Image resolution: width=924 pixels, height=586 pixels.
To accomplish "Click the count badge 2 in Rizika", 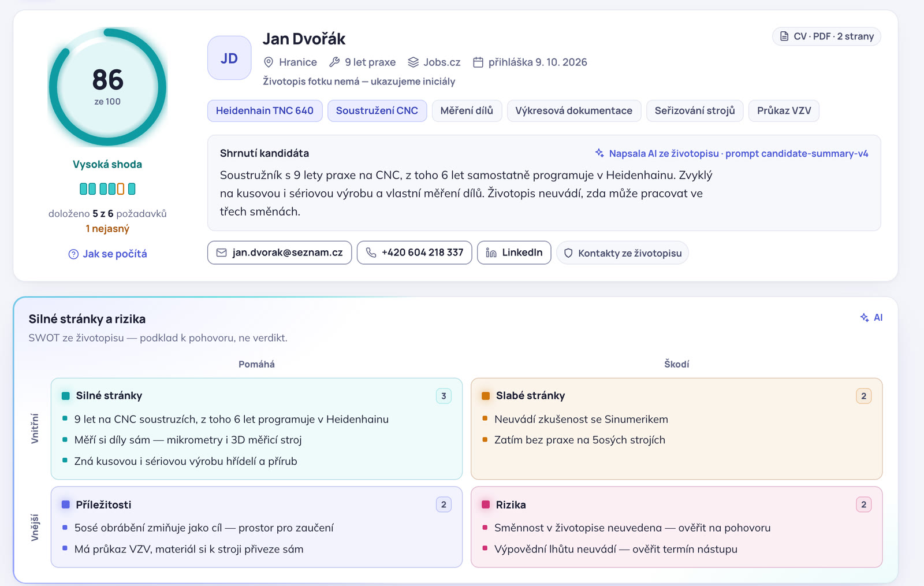I will [x=863, y=505].
